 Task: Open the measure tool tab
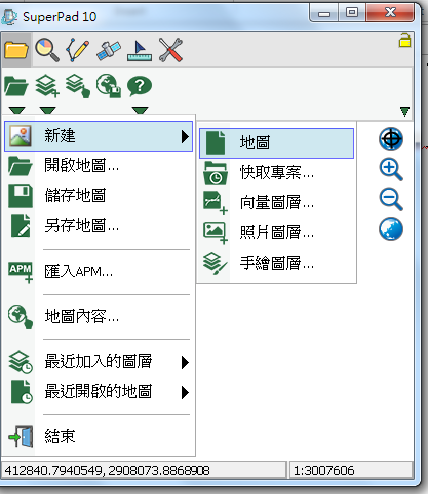(139, 50)
